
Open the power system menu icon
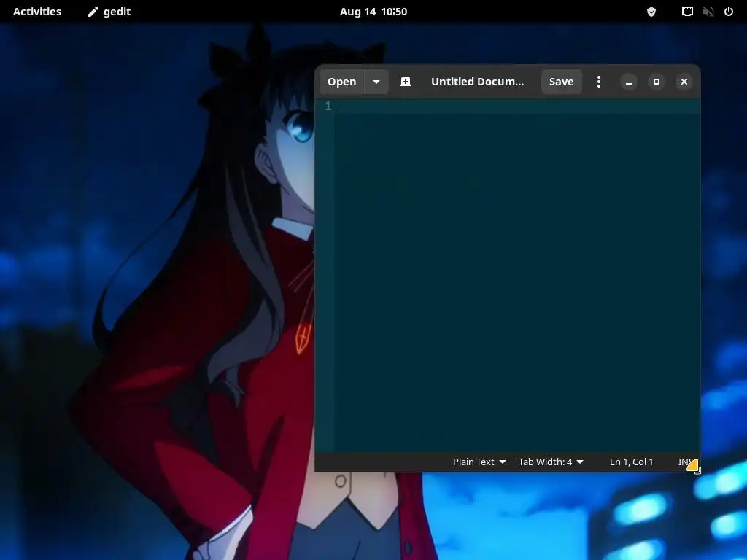pos(729,12)
